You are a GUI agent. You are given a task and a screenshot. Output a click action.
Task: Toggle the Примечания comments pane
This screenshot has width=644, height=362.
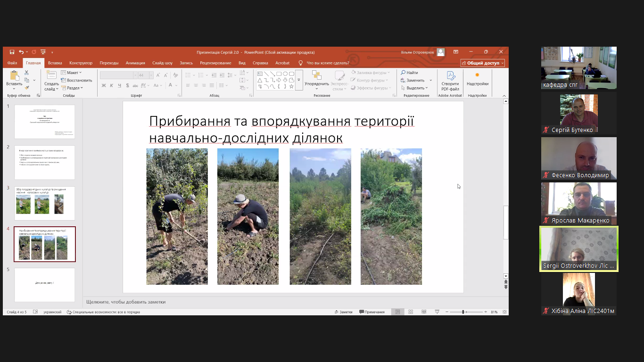point(372,312)
